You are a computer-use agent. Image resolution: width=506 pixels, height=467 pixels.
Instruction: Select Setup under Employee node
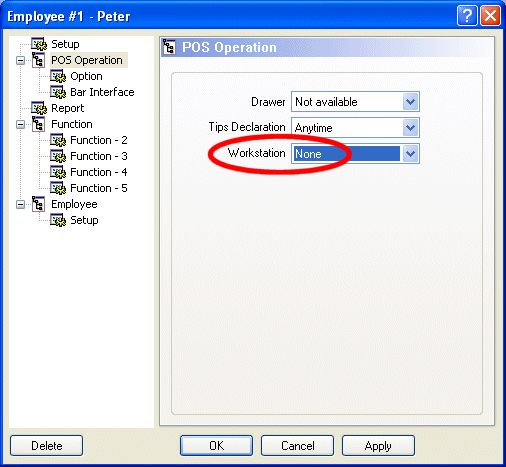click(x=84, y=220)
